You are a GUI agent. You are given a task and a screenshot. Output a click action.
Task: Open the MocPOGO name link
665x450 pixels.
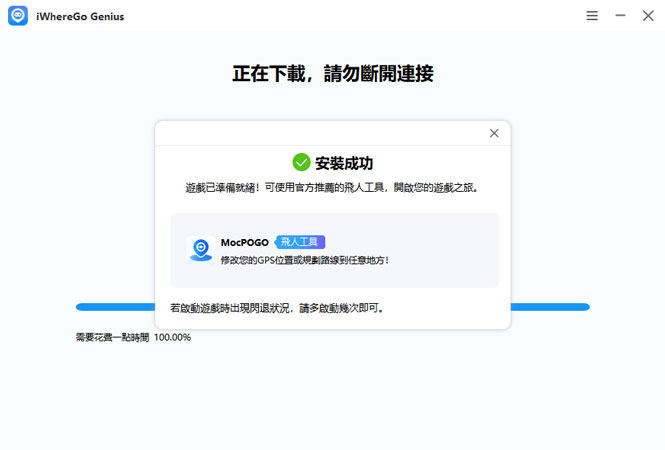click(x=244, y=242)
